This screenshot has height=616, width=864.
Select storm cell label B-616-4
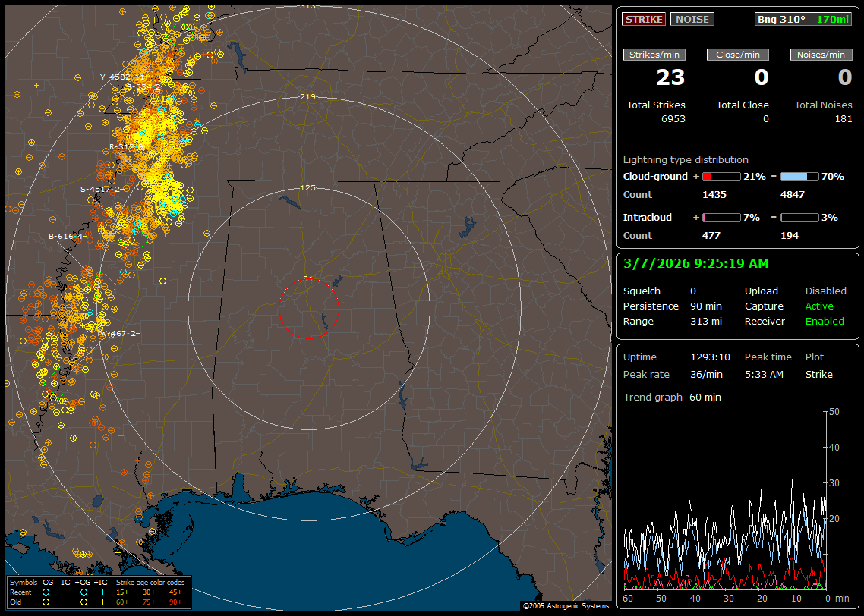[65, 236]
